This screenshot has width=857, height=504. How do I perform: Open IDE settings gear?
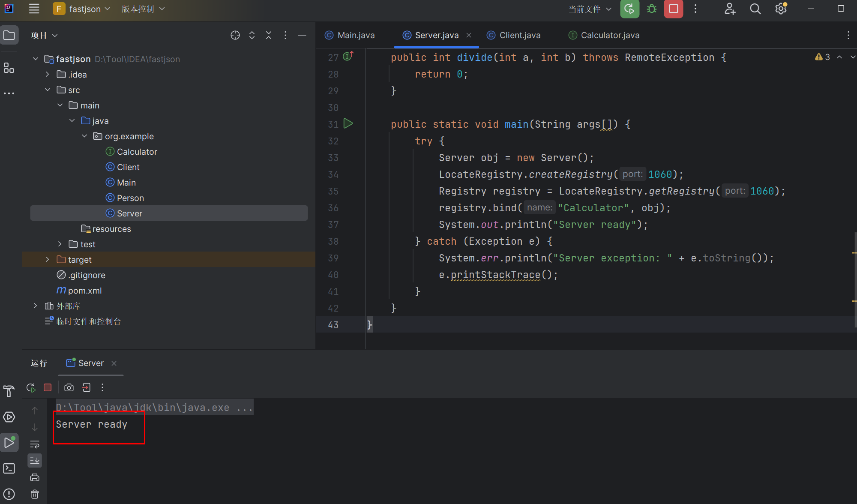781,9
